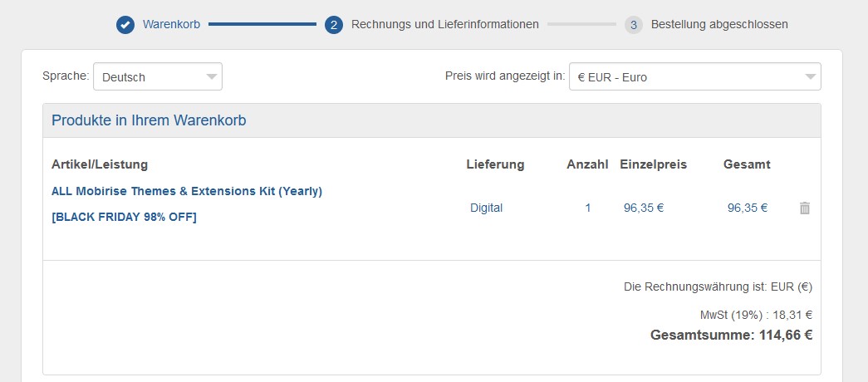Click the step 3 circle icon
Viewport: 868px width, 382px height.
tap(634, 25)
